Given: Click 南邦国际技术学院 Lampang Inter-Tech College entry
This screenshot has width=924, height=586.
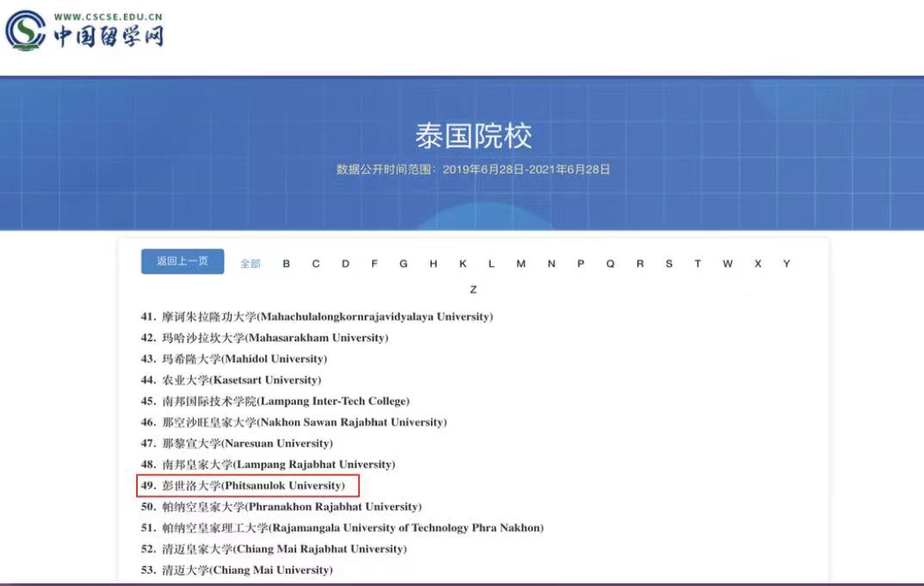Looking at the screenshot, I should 275,402.
